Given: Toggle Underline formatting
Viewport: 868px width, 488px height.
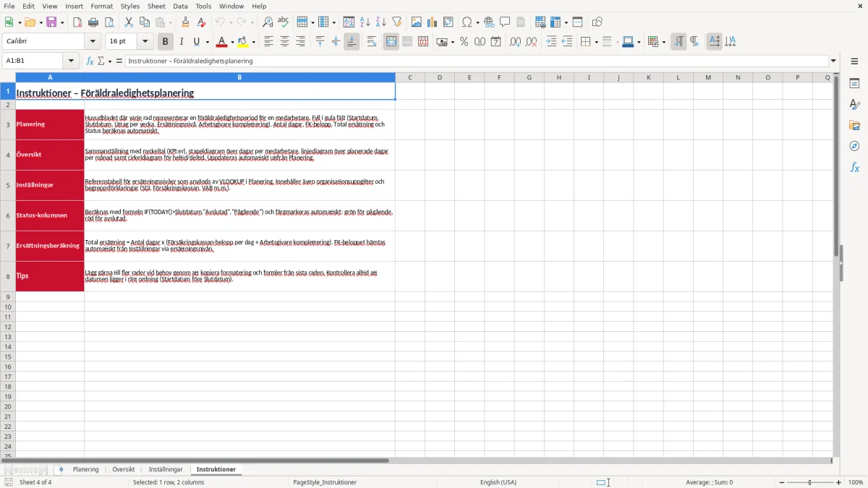Looking at the screenshot, I should (196, 42).
